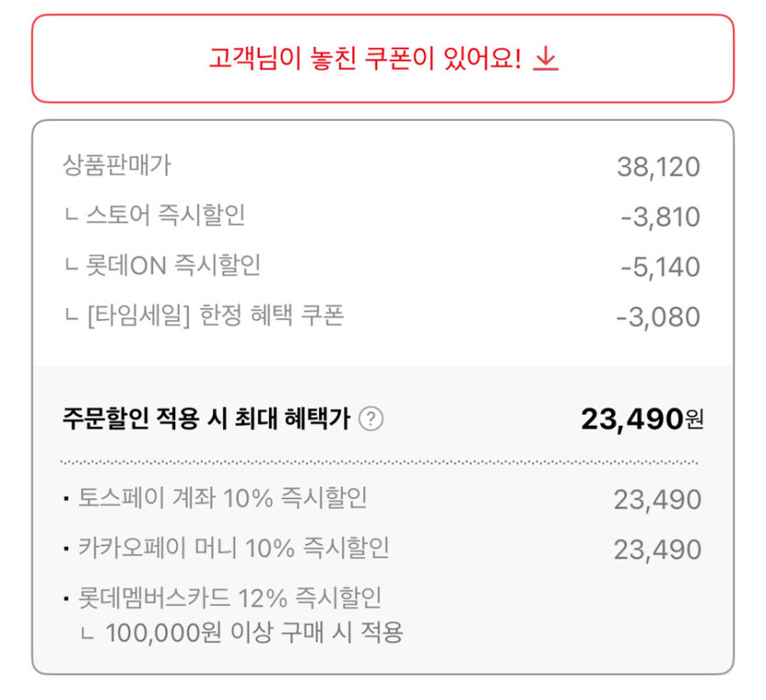Click the 카카오페이 discount list marker
766x700 pixels.
click(x=67, y=549)
